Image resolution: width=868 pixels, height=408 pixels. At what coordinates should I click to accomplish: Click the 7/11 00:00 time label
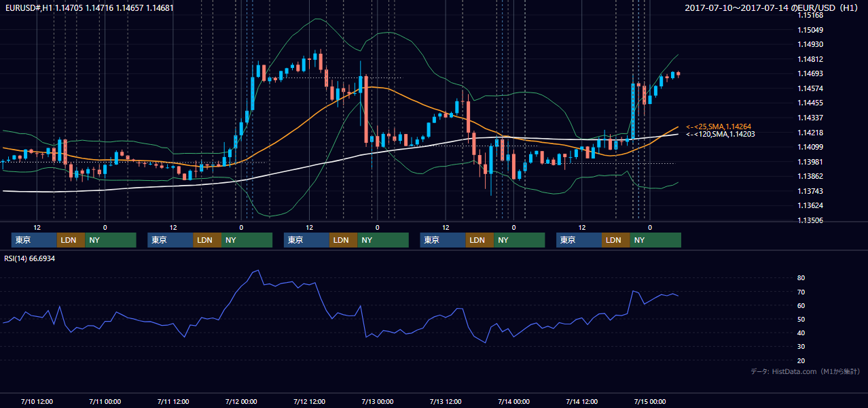(105, 401)
